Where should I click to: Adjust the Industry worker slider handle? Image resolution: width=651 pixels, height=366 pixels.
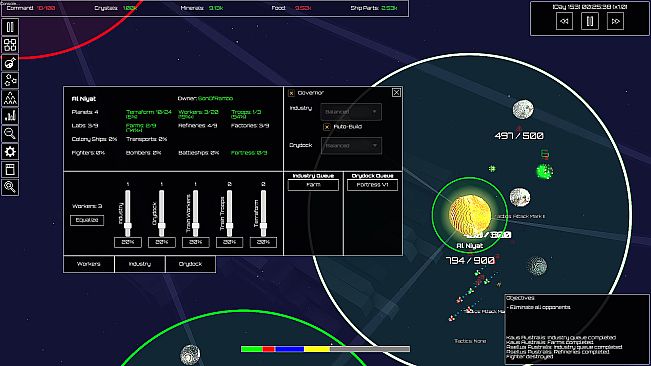127,226
